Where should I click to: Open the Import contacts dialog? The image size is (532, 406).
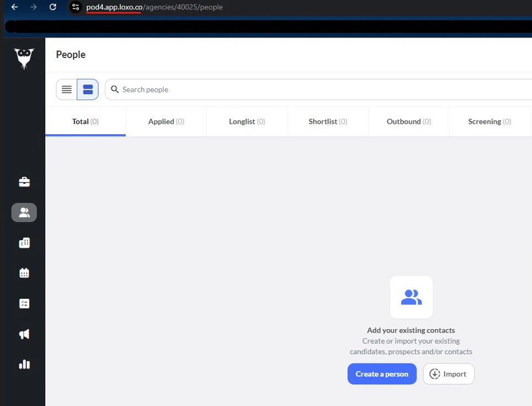click(449, 374)
